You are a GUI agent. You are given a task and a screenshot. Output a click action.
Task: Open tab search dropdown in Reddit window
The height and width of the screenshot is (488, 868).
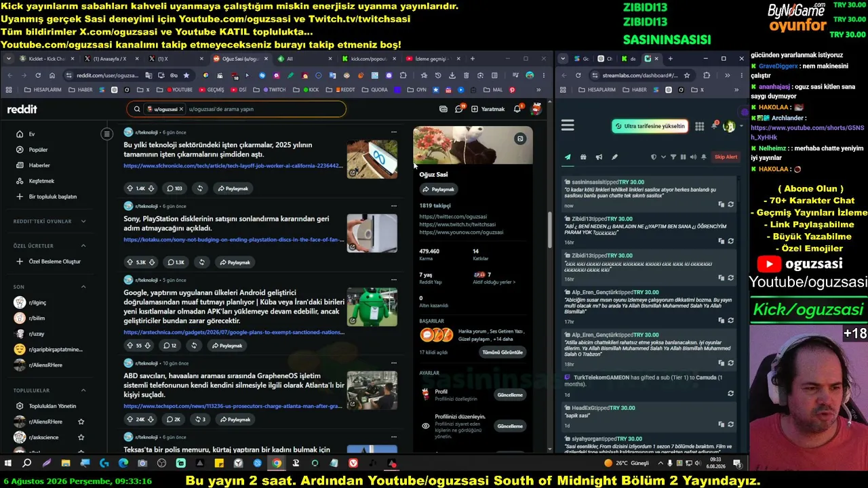click(x=9, y=59)
